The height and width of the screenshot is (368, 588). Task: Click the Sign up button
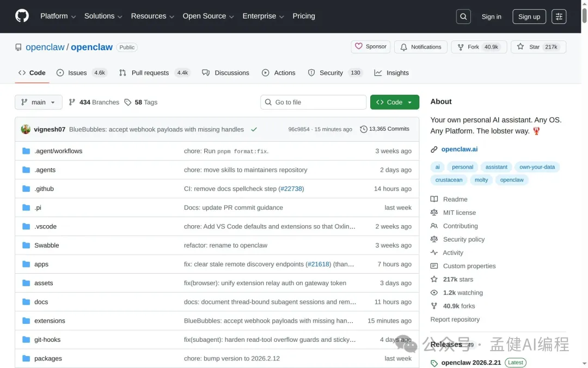(529, 16)
